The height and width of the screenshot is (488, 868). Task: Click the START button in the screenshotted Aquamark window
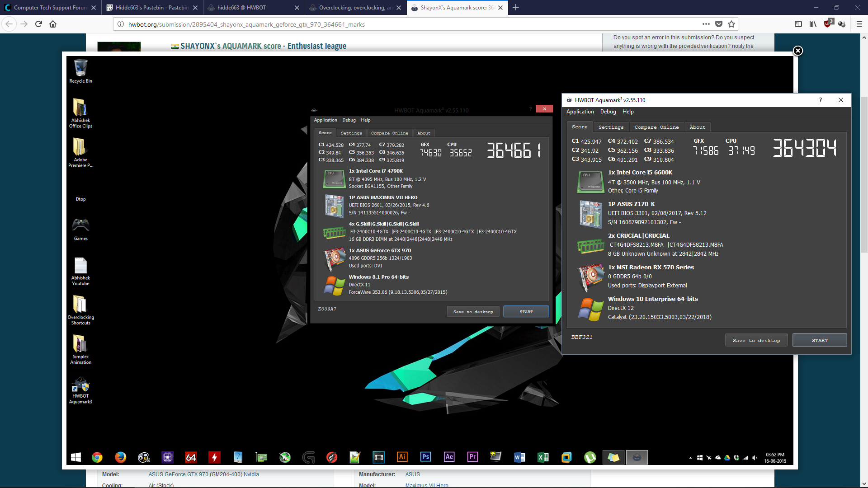click(x=526, y=312)
